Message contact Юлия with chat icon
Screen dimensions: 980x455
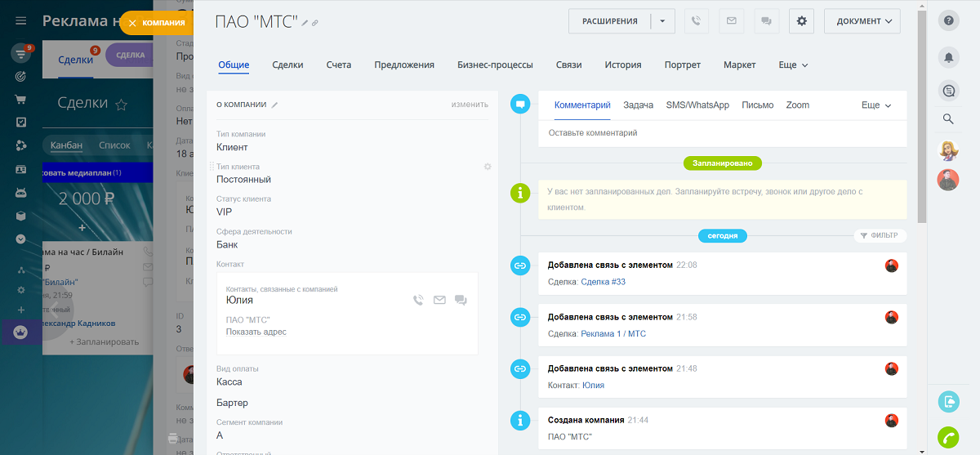point(461,301)
